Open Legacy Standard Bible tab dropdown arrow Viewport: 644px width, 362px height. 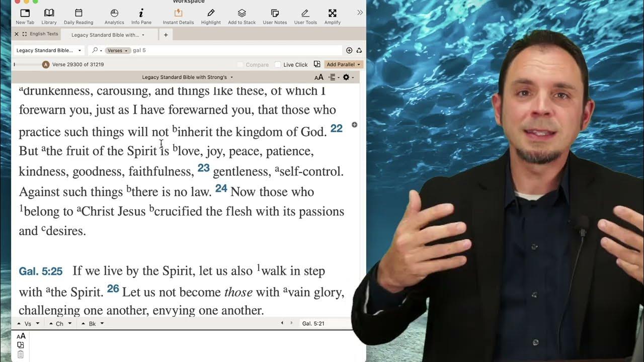pyautogui.click(x=143, y=35)
